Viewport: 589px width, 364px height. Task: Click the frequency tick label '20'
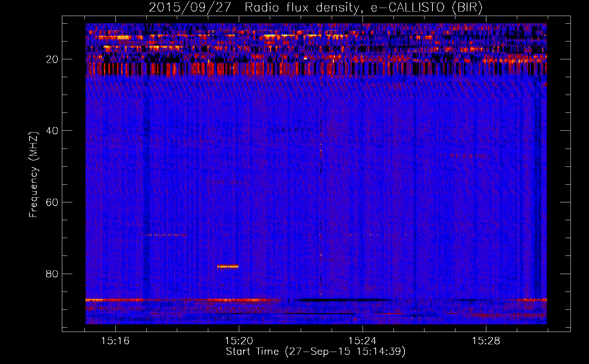click(52, 59)
